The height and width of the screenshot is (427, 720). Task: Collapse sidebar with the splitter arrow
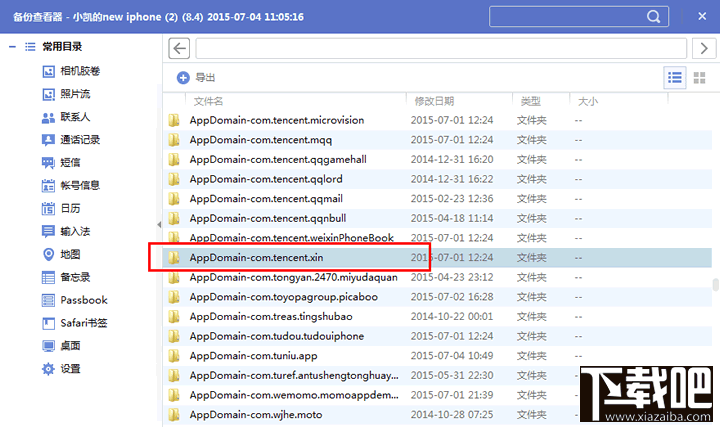pos(159,225)
